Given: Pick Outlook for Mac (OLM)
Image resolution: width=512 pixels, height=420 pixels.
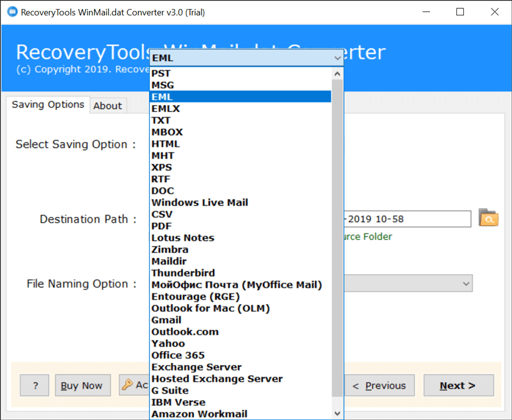Looking at the screenshot, I should [241, 309].
